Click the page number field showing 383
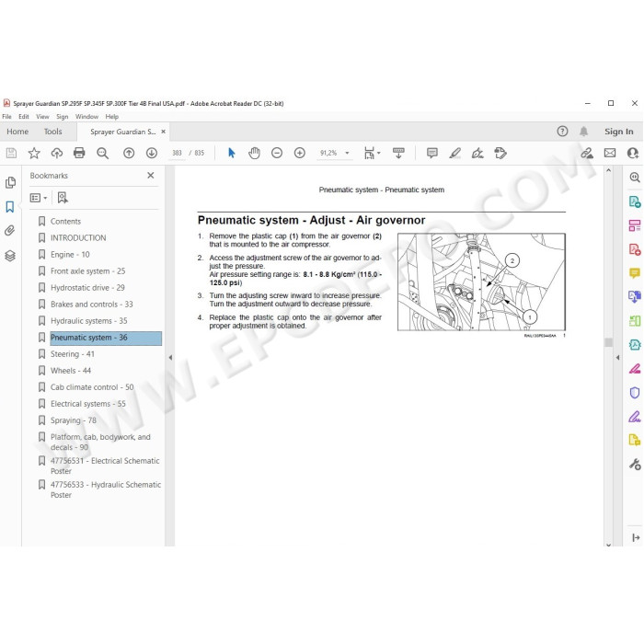Image resolution: width=644 pixels, height=644 pixels. point(177,154)
